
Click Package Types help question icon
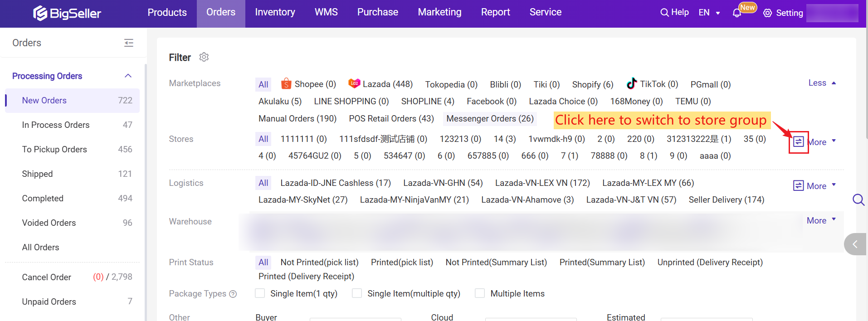[x=233, y=294]
